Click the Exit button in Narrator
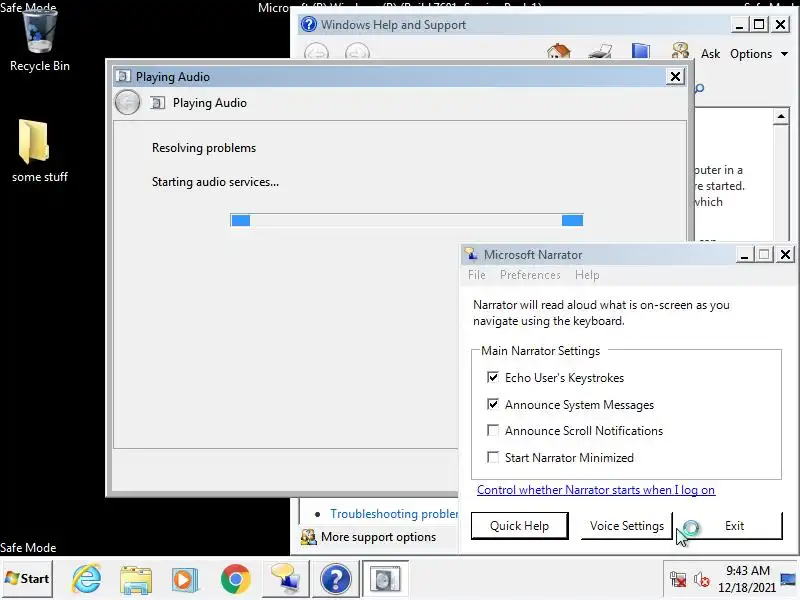The height and width of the screenshot is (600, 800). 734,526
